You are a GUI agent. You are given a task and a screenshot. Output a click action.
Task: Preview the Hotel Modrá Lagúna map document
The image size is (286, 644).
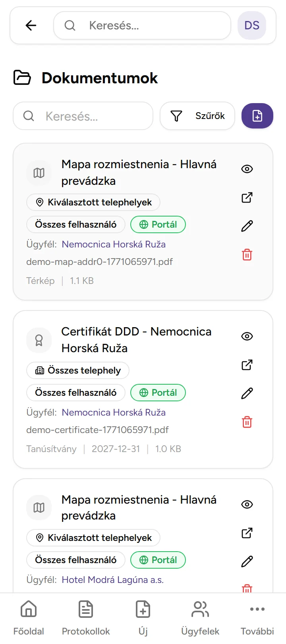click(x=247, y=504)
